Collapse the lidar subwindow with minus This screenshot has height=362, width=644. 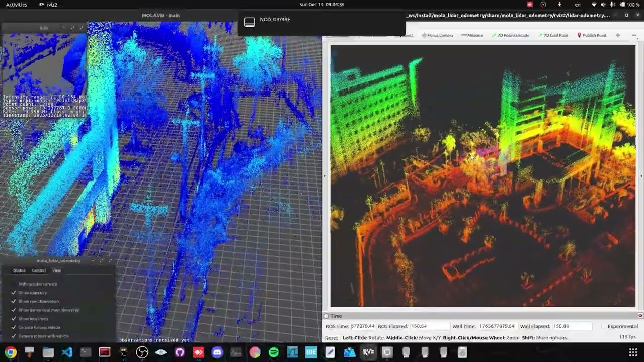[63, 28]
